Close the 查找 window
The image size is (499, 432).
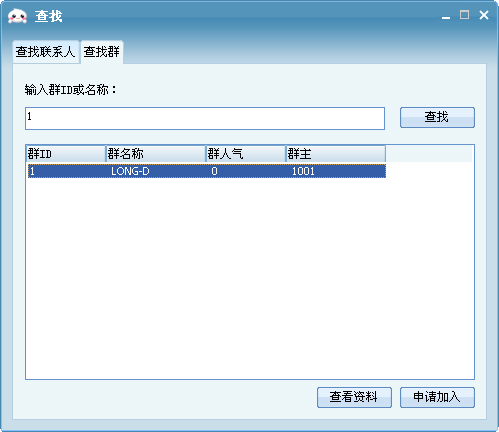point(484,15)
